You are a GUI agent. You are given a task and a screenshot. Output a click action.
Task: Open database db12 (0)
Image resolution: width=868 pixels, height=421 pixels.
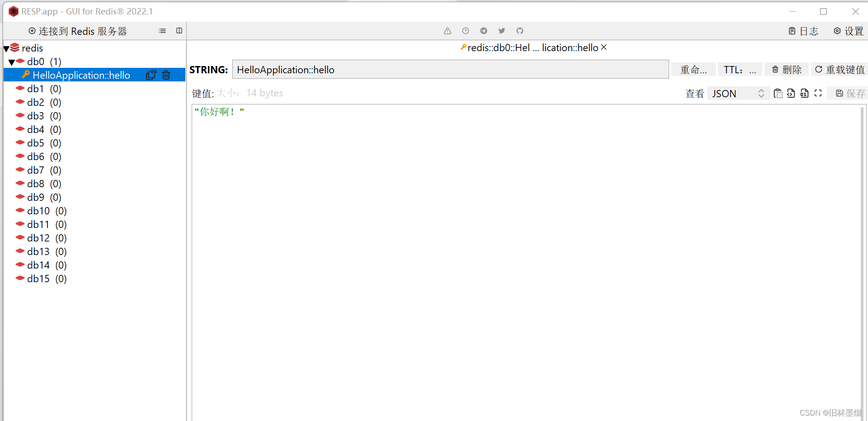point(47,238)
